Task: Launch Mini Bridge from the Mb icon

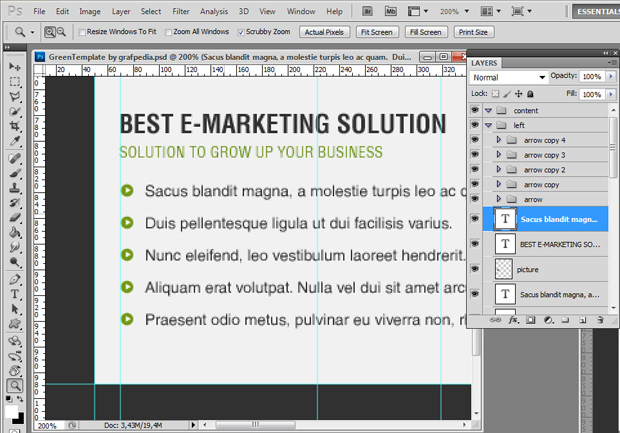Action: [x=391, y=11]
